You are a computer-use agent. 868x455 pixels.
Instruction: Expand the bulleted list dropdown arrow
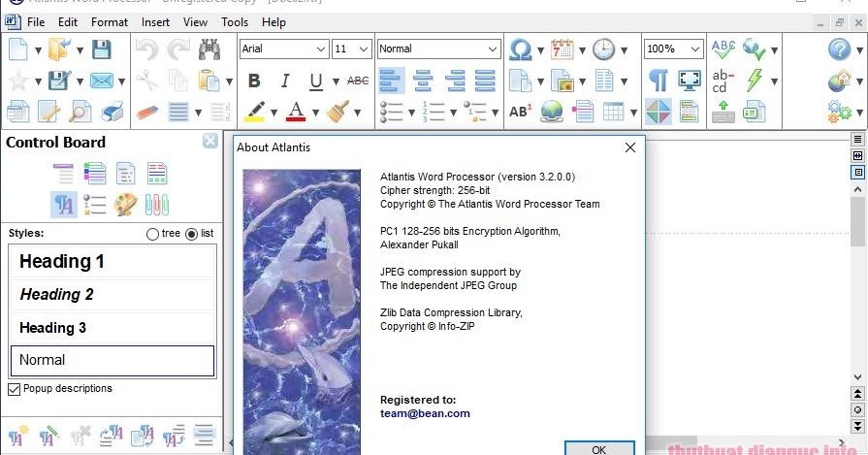click(x=411, y=113)
